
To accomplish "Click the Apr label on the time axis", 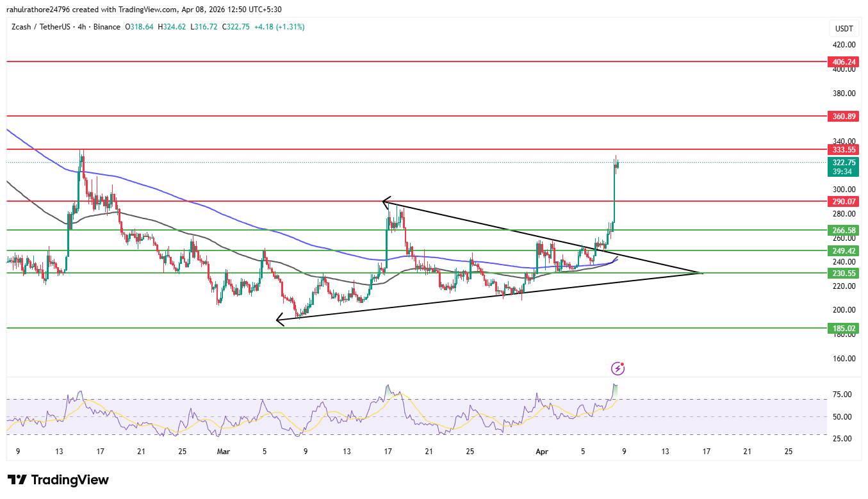I will coord(542,452).
